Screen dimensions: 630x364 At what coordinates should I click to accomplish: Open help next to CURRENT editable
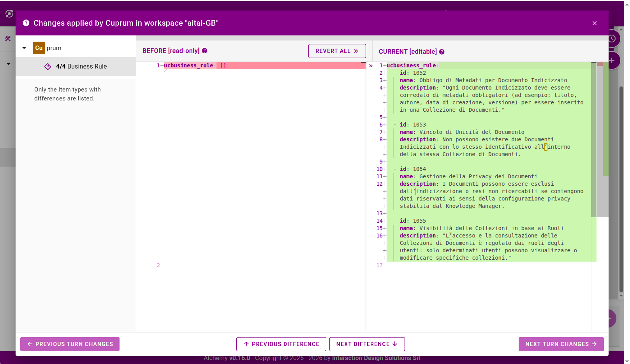pyautogui.click(x=442, y=52)
